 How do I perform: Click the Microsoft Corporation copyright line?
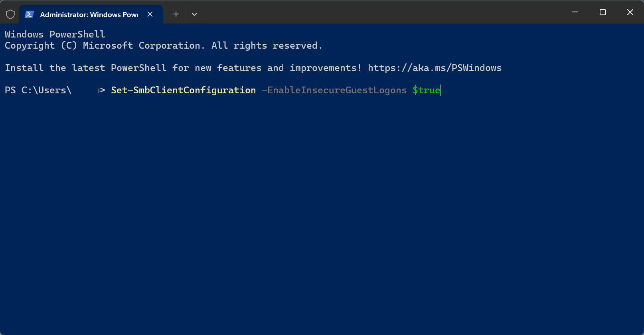163,45
